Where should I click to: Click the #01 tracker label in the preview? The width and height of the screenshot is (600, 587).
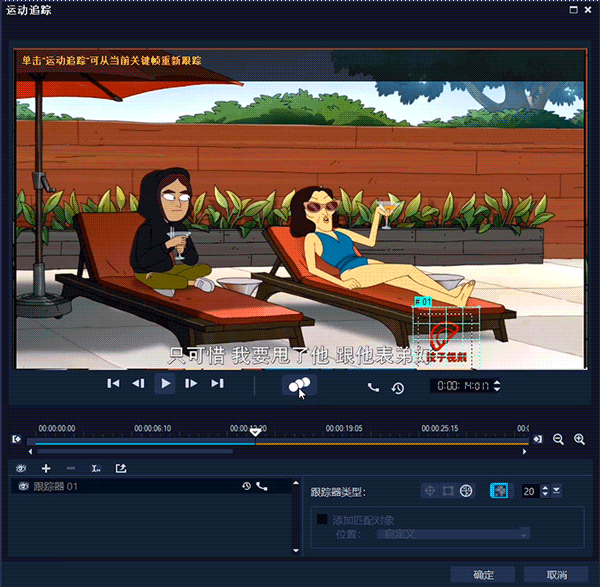point(423,302)
